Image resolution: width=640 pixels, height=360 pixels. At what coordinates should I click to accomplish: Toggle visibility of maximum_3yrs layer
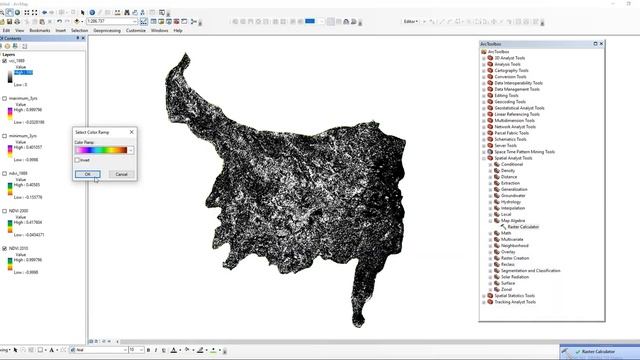(x=4, y=98)
